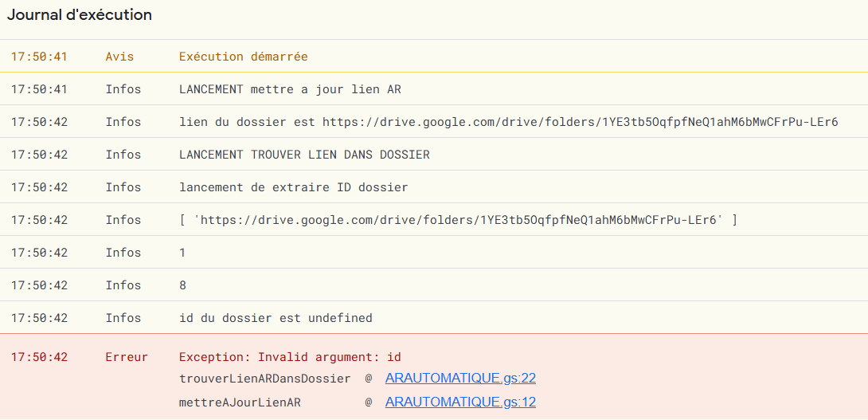Image resolution: width=868 pixels, height=420 pixels.
Task: Click the trouverLienARDansDossier function name
Action: 264,379
